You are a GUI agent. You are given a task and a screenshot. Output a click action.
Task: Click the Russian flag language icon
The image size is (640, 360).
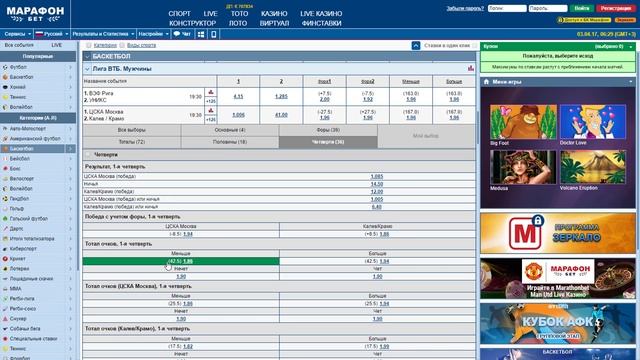[x=39, y=34]
